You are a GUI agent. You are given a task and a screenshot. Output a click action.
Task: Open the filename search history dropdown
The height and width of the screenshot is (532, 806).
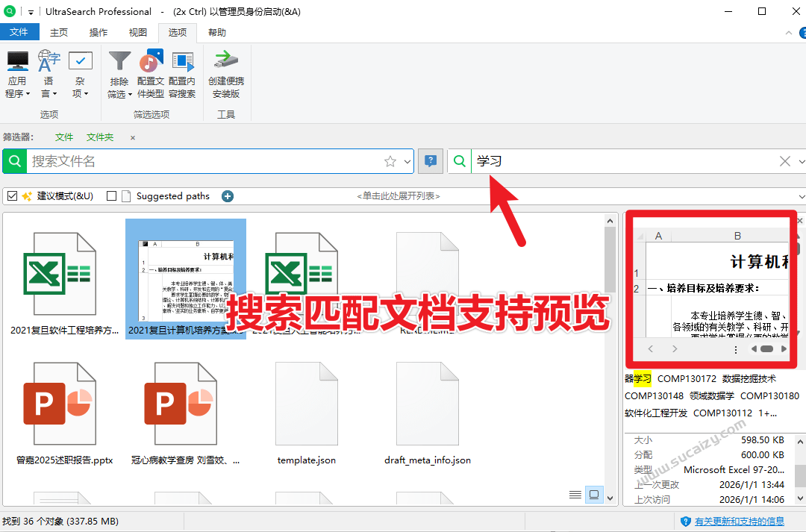(409, 161)
